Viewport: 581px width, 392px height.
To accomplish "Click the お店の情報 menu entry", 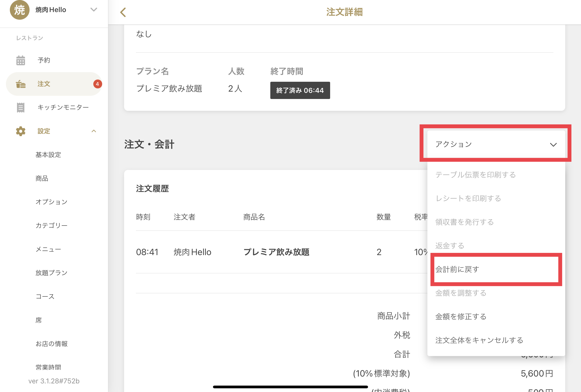I will point(52,343).
